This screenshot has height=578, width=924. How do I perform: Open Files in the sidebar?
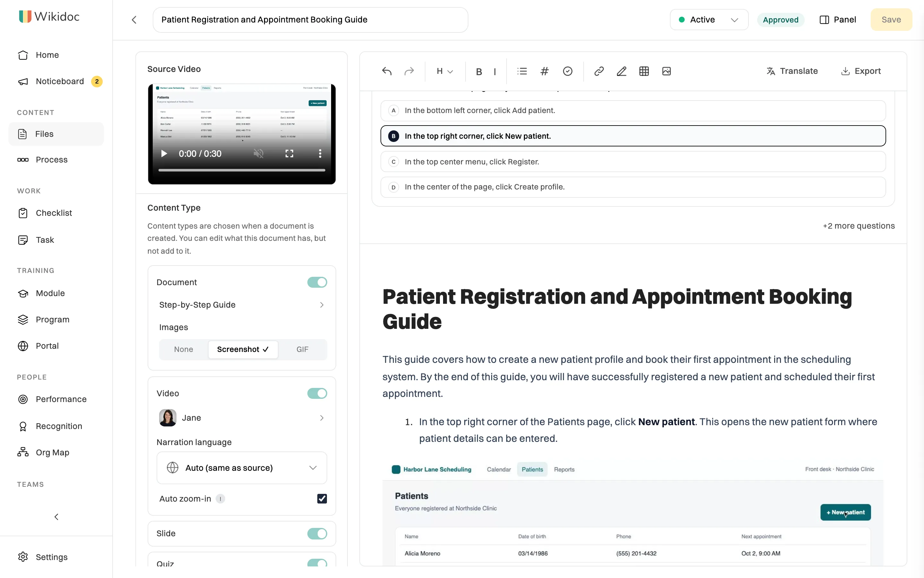click(56, 134)
